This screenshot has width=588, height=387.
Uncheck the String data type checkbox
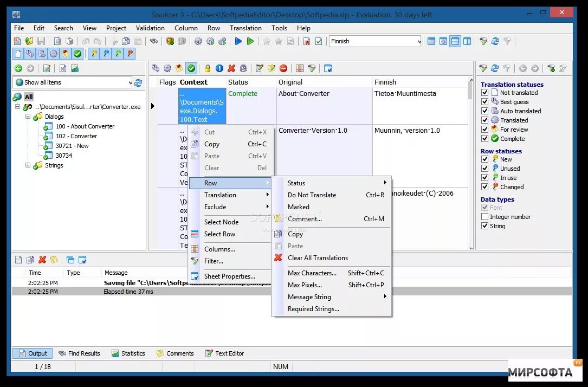tap(484, 226)
